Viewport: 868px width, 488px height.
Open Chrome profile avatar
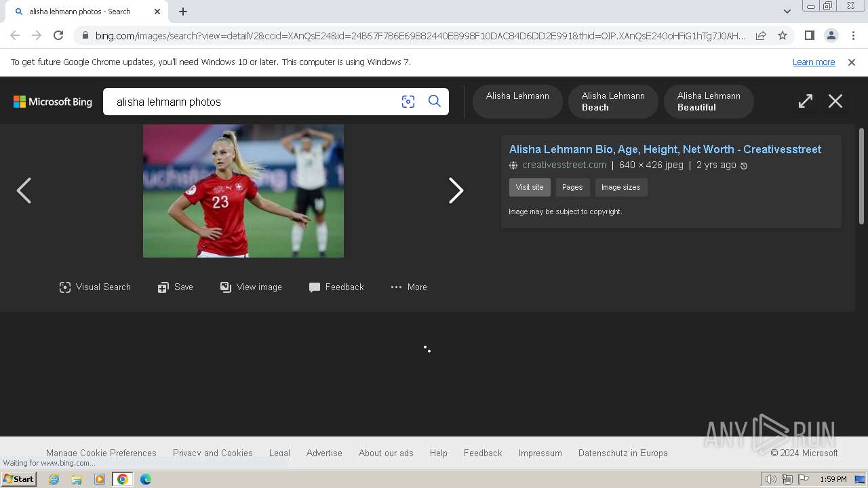[831, 35]
